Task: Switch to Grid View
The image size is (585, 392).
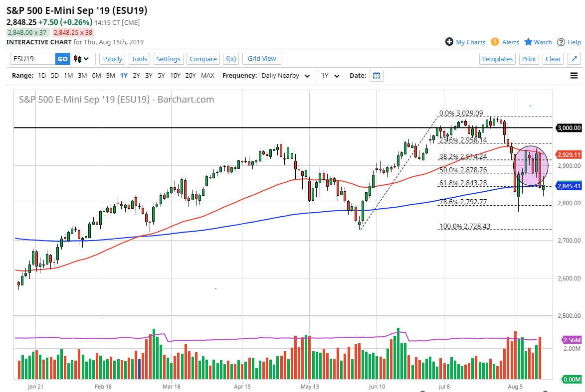Action: (261, 58)
